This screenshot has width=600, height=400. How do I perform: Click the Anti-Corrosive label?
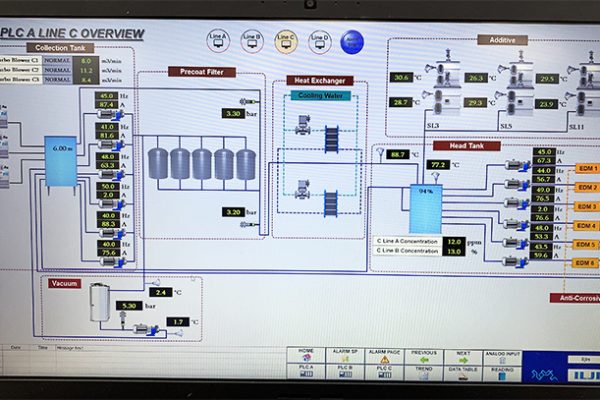point(575,298)
